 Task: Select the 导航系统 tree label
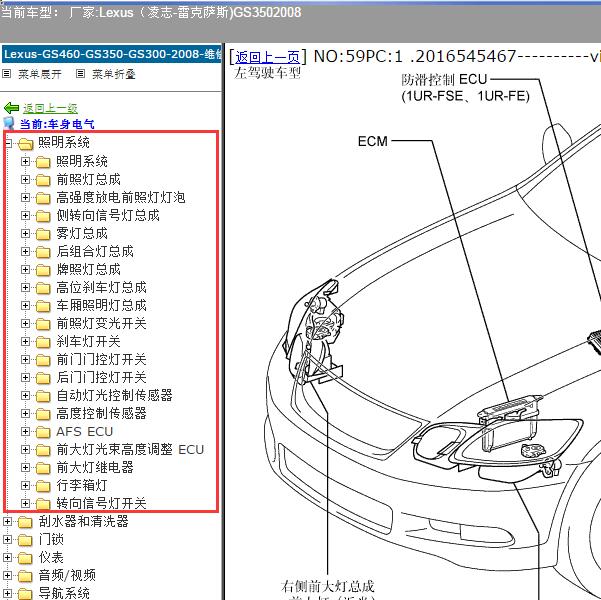coord(64,593)
